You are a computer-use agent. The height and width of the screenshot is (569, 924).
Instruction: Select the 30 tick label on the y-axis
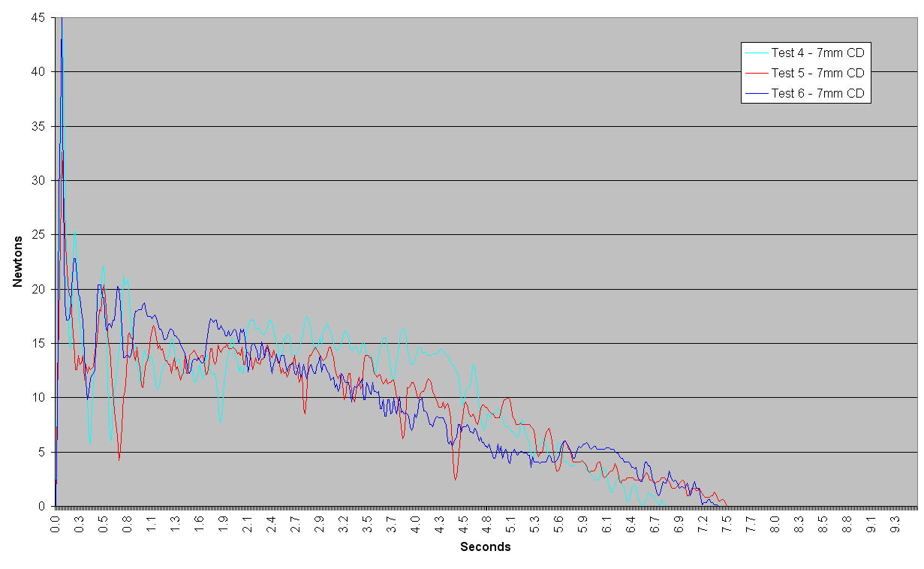pos(39,180)
